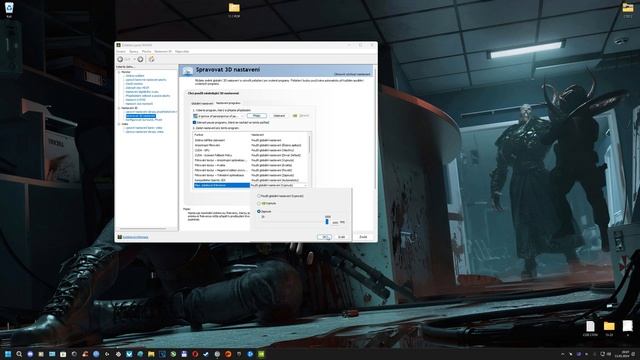640x360 pixels.
Task: Select Upravit nastavení obrazu videa in the tree
Action: pyautogui.click(x=144, y=132)
